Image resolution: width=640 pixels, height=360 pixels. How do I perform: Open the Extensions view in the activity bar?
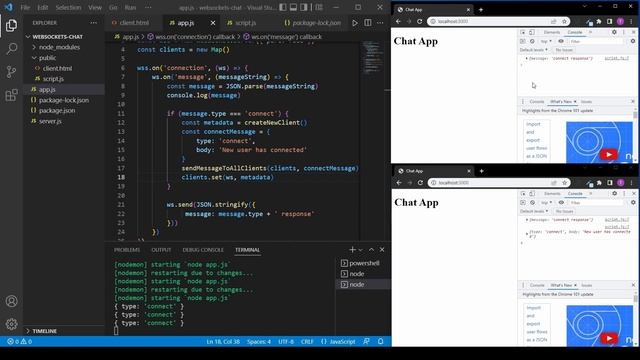click(x=11, y=95)
